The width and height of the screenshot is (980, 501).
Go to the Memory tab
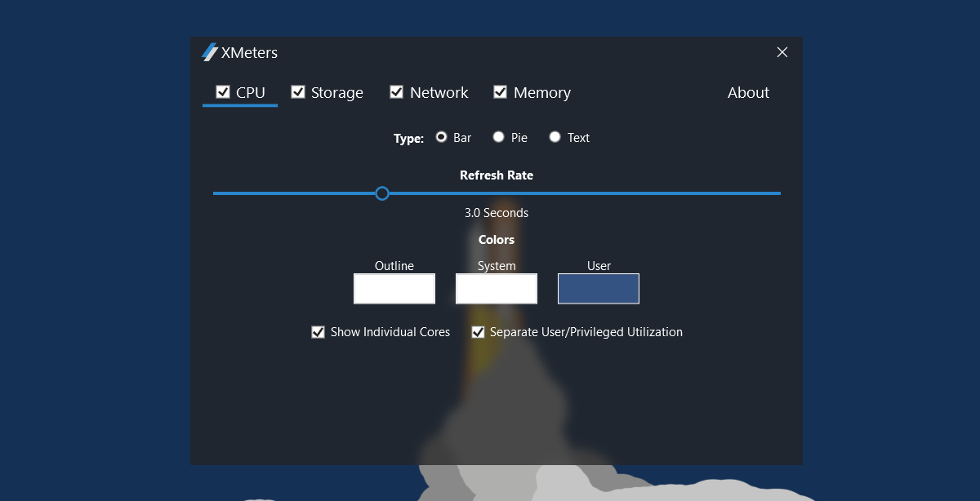click(542, 93)
